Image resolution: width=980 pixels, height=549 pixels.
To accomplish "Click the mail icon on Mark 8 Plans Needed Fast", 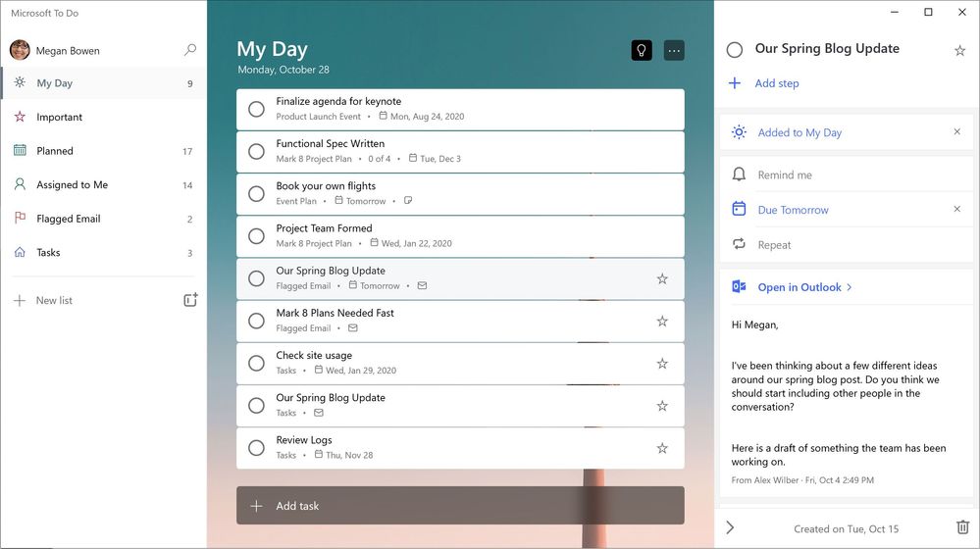I will [353, 327].
